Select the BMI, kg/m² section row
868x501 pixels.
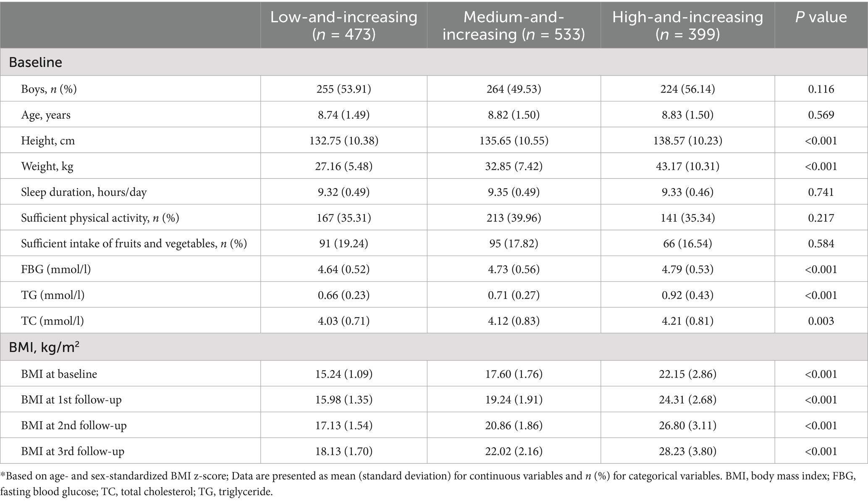[44, 347]
